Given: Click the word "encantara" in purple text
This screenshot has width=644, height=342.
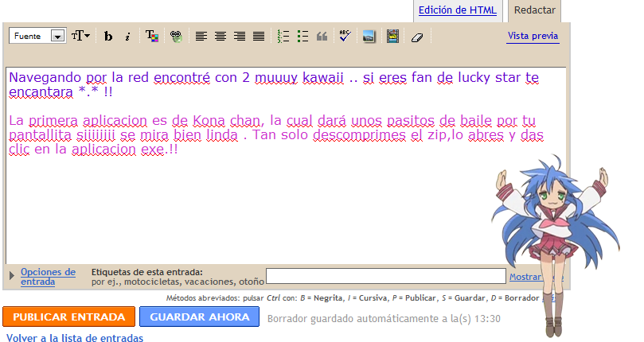Looking at the screenshot, I should 41,92.
